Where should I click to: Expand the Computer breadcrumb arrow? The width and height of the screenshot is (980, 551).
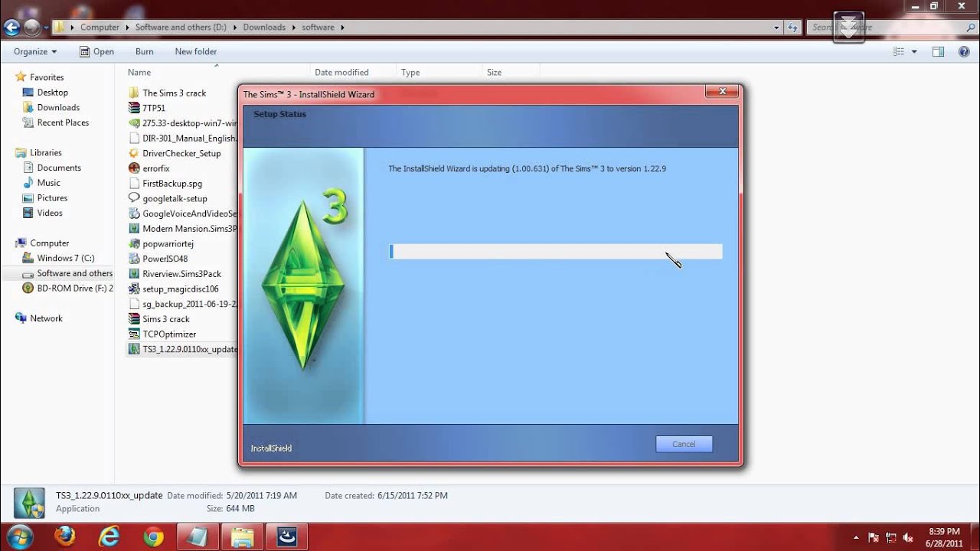[x=126, y=28]
